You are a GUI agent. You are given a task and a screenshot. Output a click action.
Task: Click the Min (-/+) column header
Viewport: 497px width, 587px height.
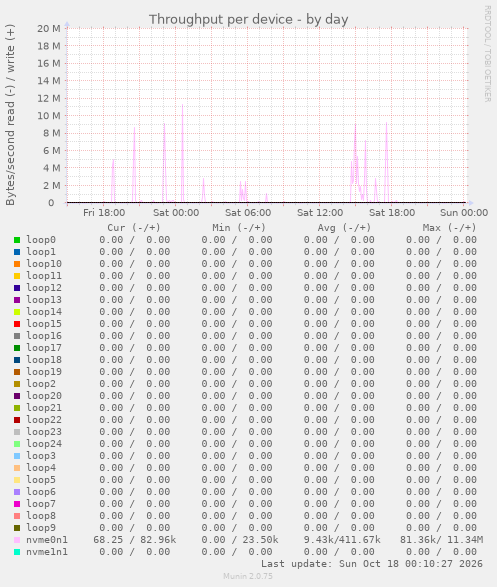[239, 228]
